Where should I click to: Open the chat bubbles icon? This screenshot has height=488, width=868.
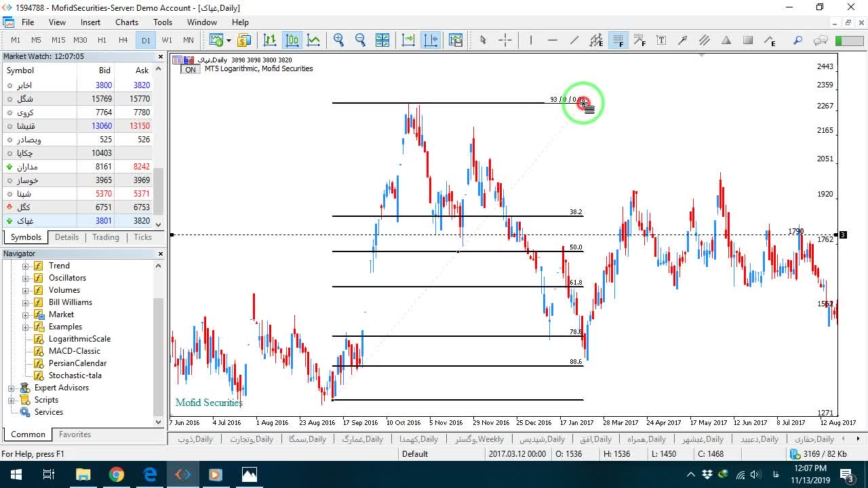[x=821, y=40]
